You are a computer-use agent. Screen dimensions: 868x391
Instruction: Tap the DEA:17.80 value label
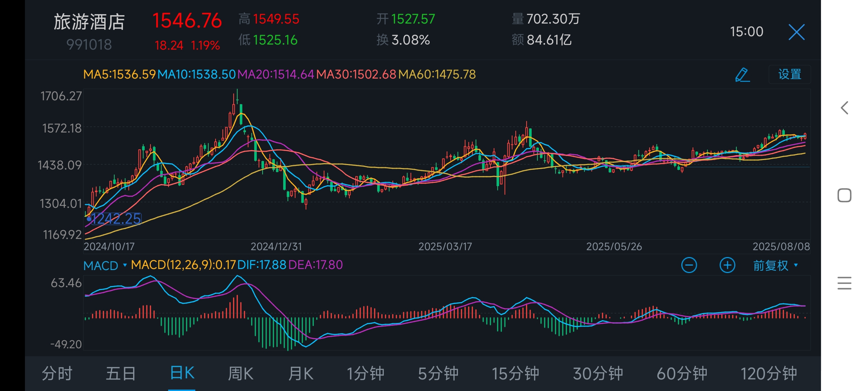[x=315, y=265]
